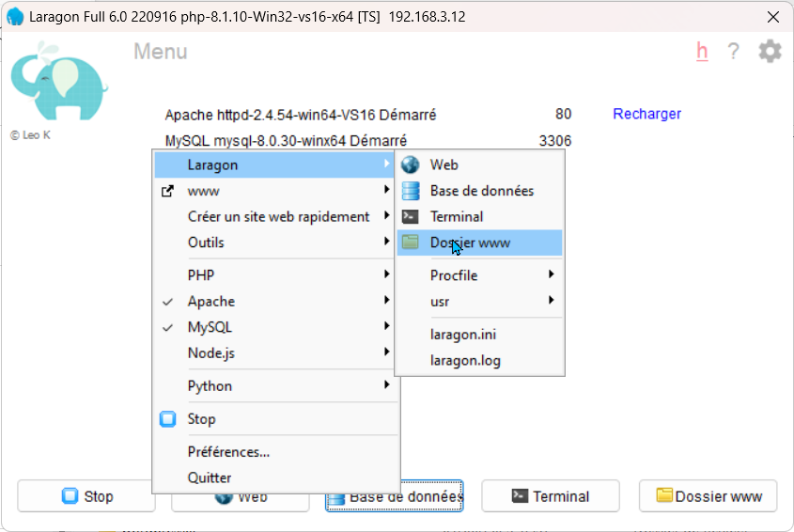794x532 pixels.
Task: Click the Dossier www button at the bottom
Action: point(708,496)
